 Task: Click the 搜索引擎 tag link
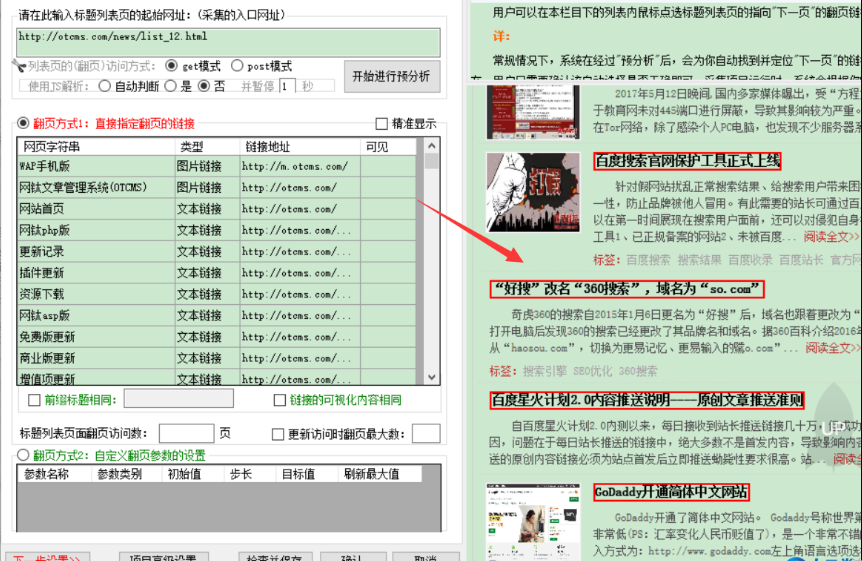545,371
